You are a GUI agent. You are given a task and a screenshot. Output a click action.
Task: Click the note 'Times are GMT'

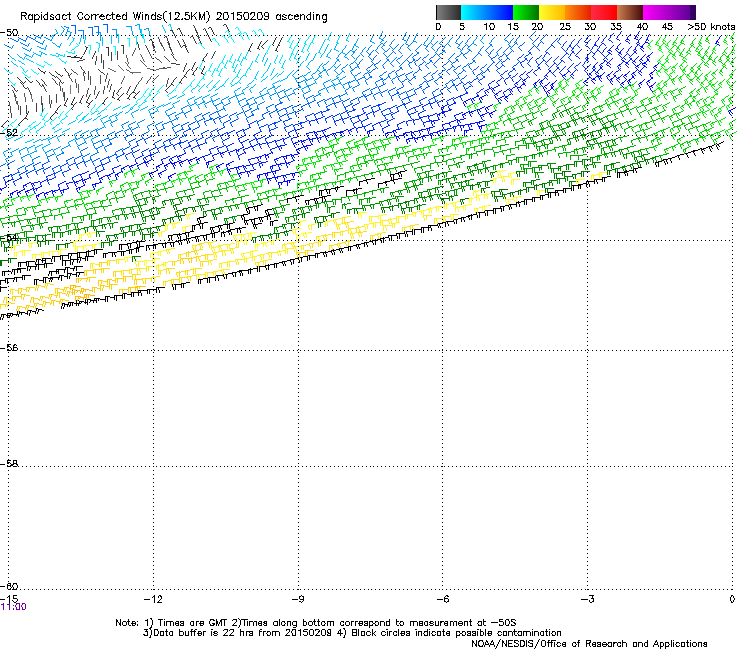(x=191, y=623)
